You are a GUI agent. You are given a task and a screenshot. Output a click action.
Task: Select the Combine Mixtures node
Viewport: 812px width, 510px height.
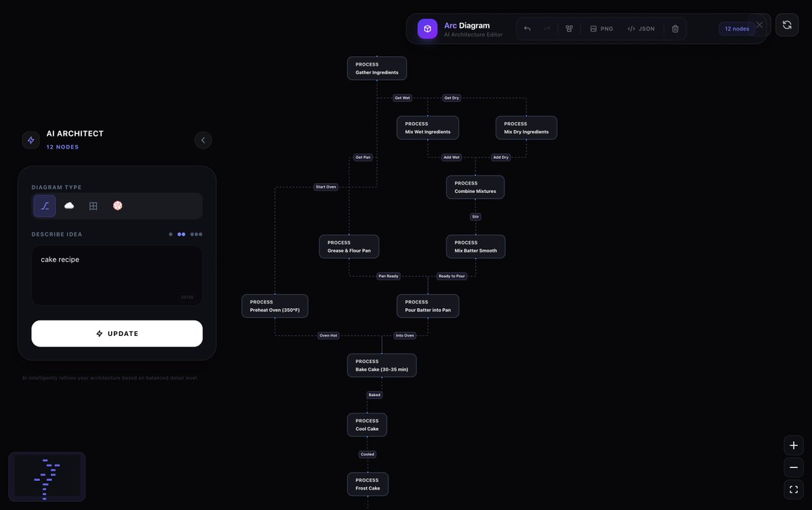click(475, 187)
